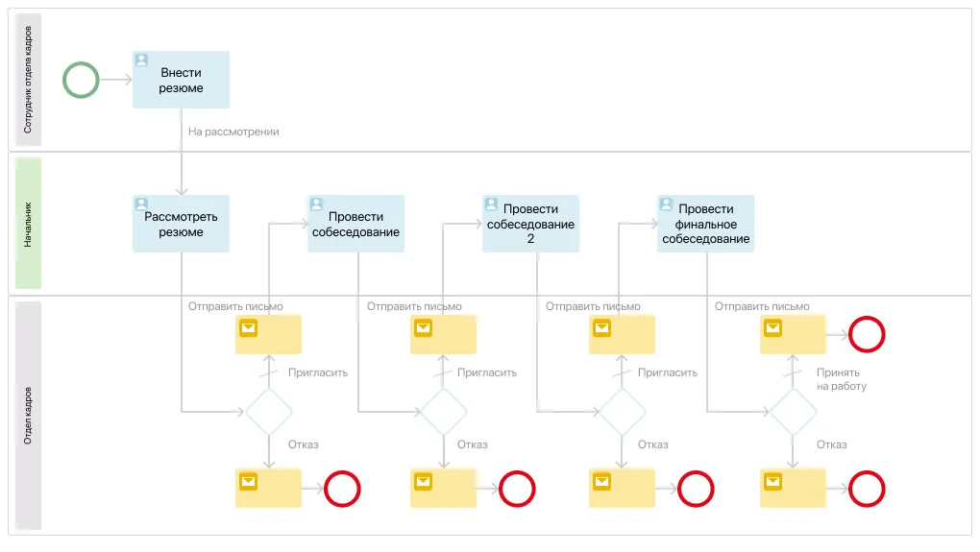The width and height of the screenshot is (980, 552).
Task: Click user icon on "Провести финальное собеседование" task
Action: click(x=666, y=204)
